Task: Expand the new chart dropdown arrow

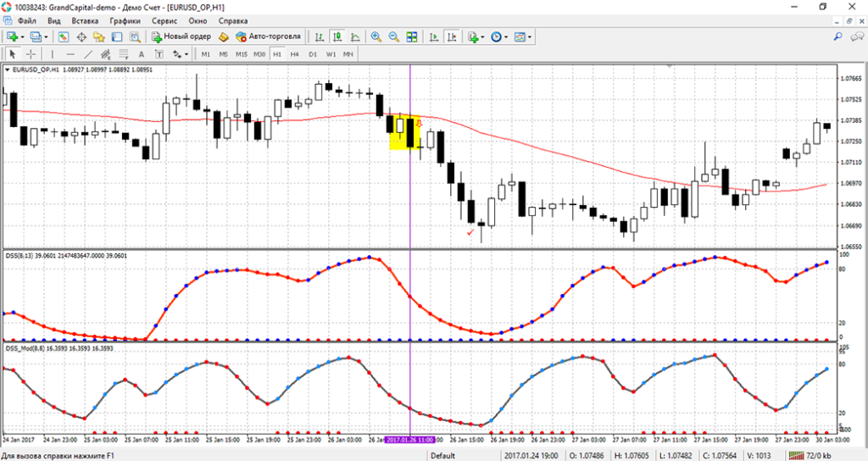Action: coord(22,37)
